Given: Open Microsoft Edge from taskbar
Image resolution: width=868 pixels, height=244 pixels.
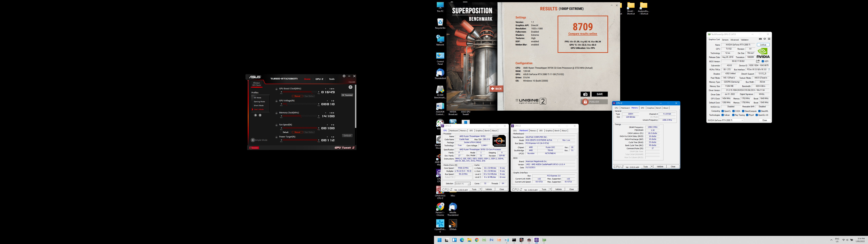Looking at the screenshot, I should (x=462, y=240).
